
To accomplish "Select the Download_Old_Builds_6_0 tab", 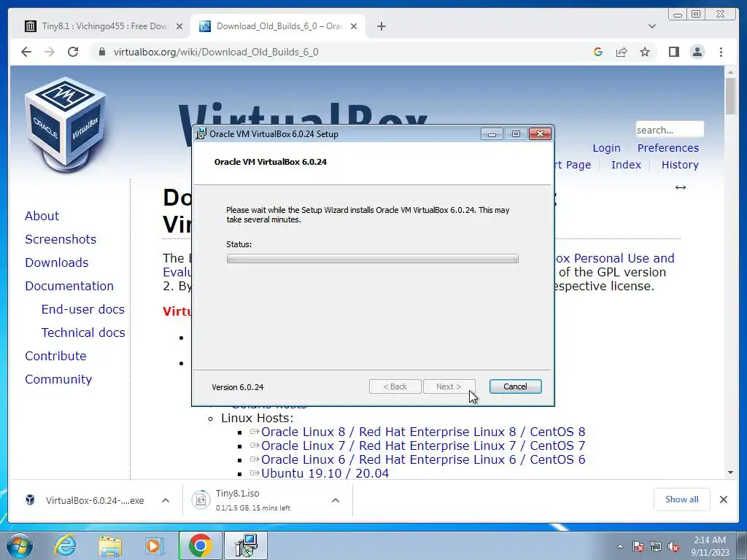I will click(278, 26).
